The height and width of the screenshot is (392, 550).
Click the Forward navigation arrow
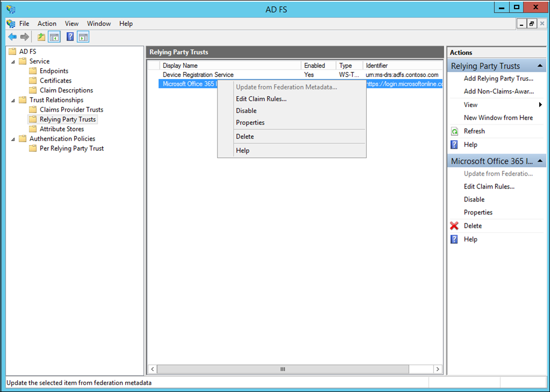[x=24, y=37]
